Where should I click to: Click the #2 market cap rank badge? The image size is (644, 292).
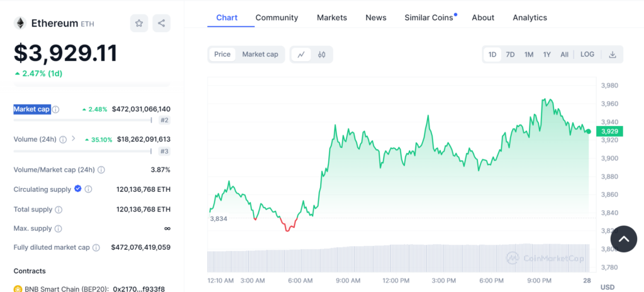[164, 120]
